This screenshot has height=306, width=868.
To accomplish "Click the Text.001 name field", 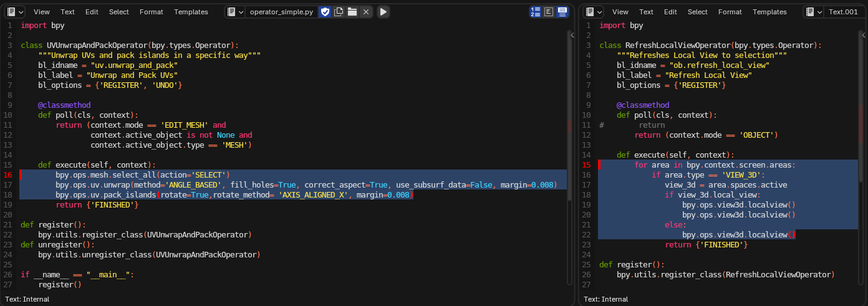I will click(x=844, y=12).
